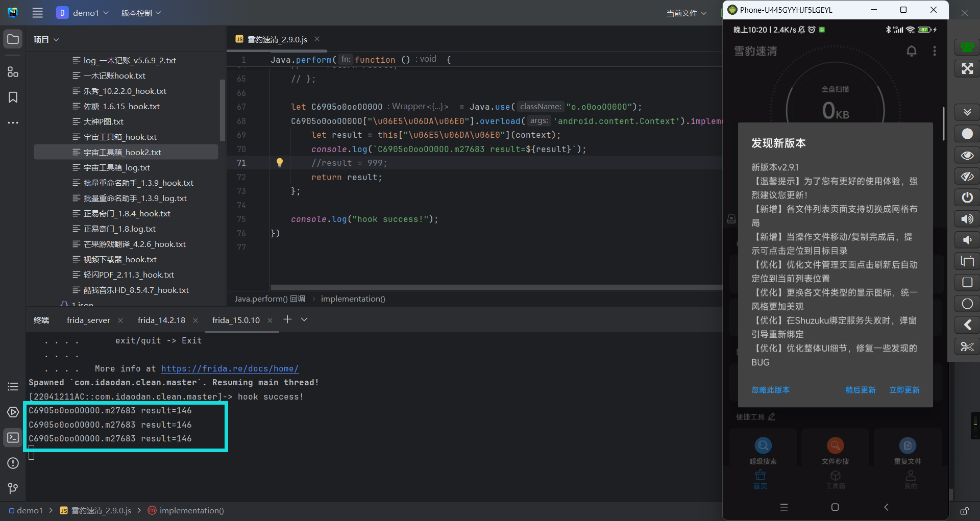The image size is (980, 521).
Task: Tap 稍后更新 in update dialog
Action: coord(860,390)
